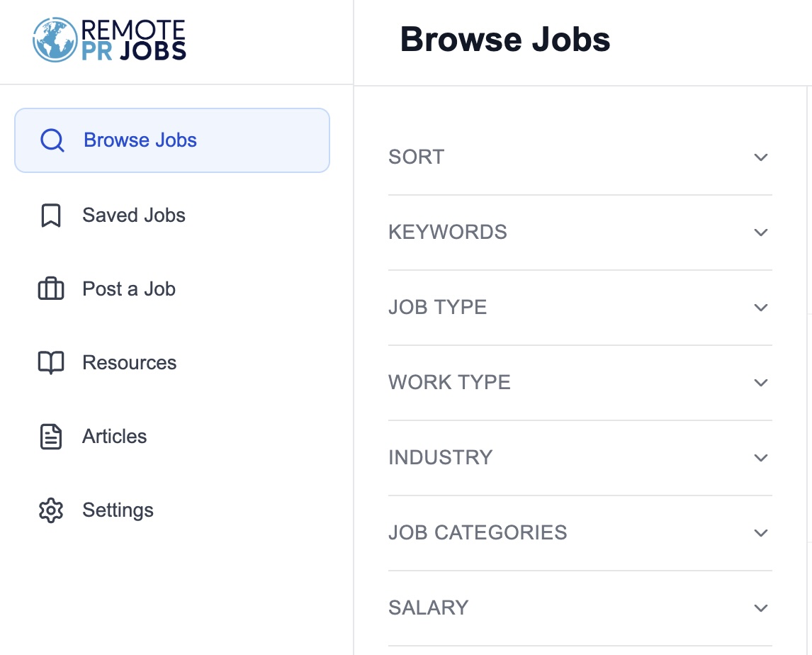Click the open book icon for Resources
The height and width of the screenshot is (655, 812).
(x=50, y=362)
